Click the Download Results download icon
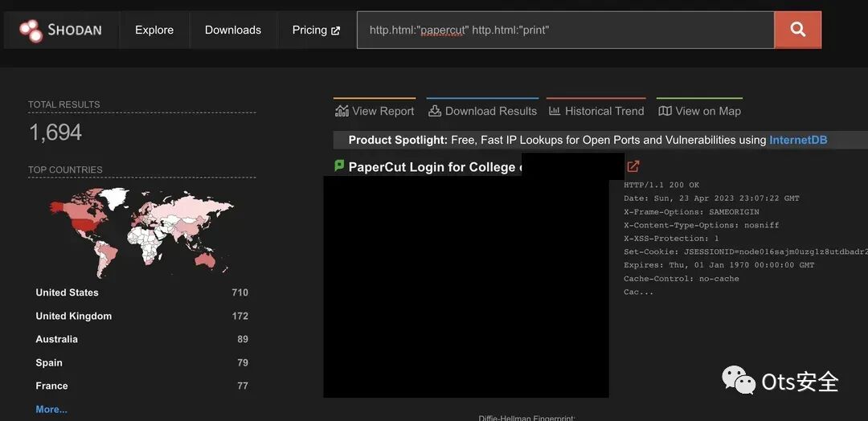868x421 pixels. click(x=435, y=111)
